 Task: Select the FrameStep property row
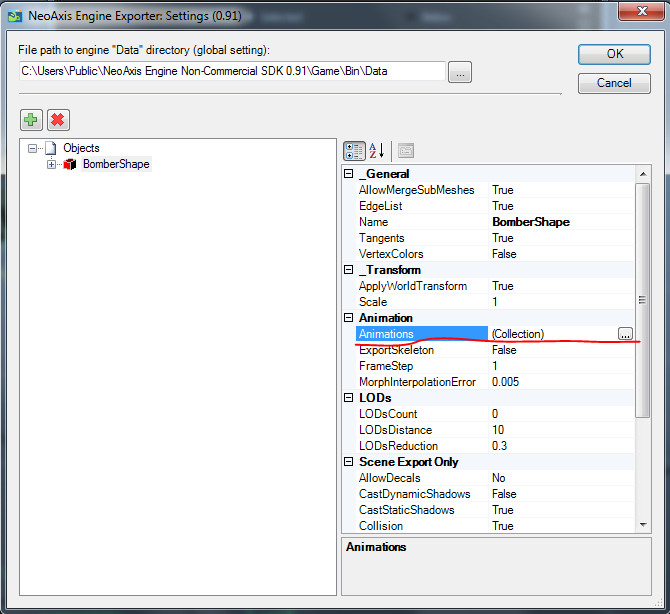coord(494,366)
